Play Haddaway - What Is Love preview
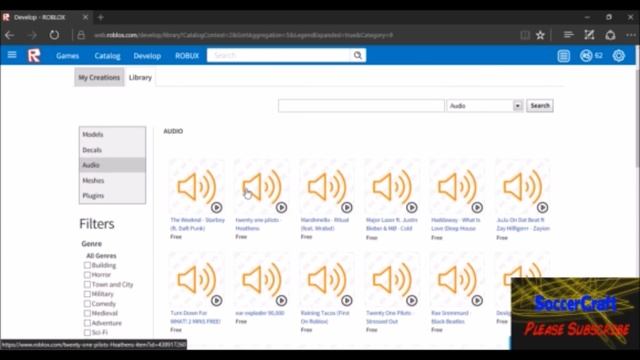This screenshot has height=360, width=640. [477, 208]
